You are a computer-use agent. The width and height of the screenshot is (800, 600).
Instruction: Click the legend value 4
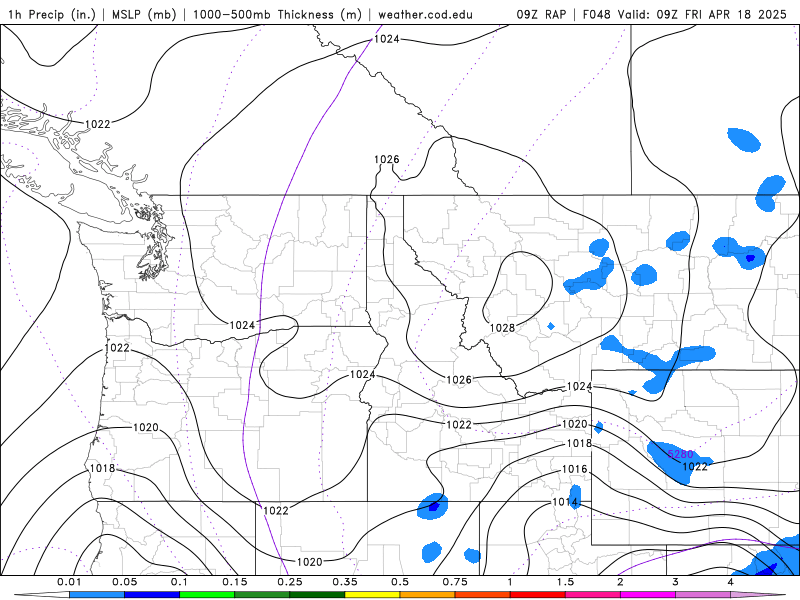731,582
